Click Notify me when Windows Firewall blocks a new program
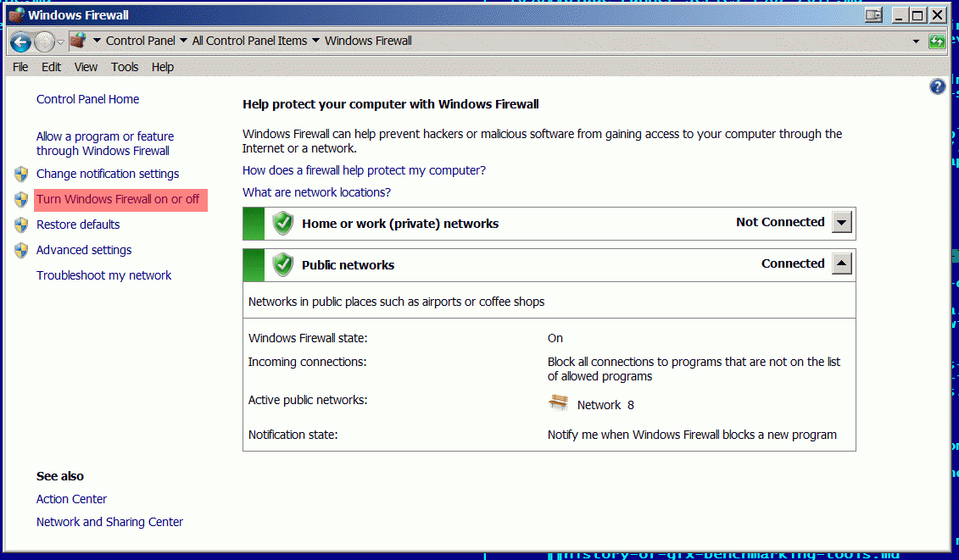The image size is (959, 560). (692, 435)
